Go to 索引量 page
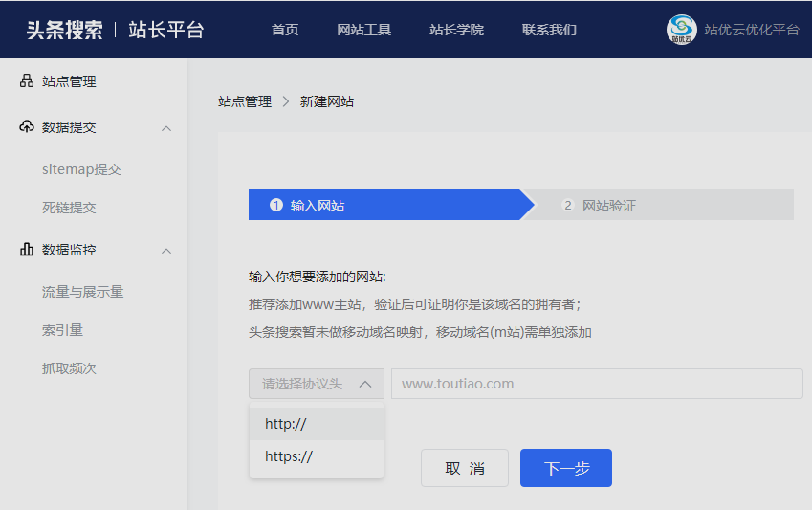This screenshot has height=510, width=812. pos(62,330)
